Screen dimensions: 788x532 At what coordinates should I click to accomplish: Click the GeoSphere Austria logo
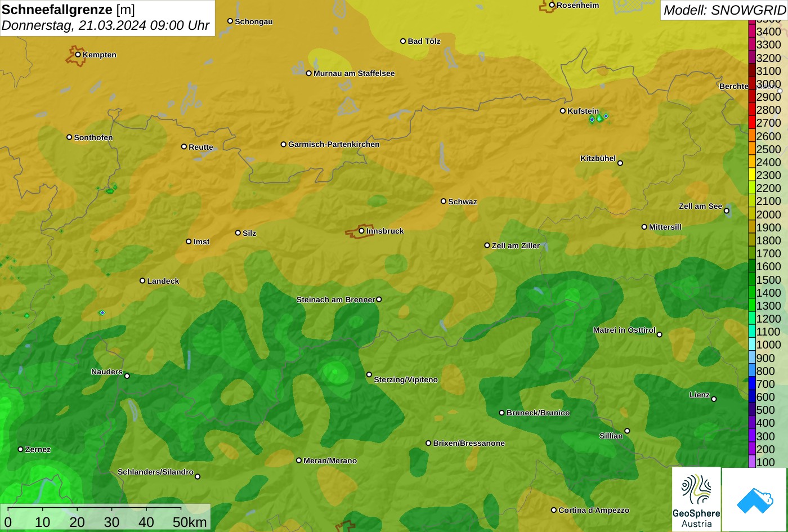696,499
